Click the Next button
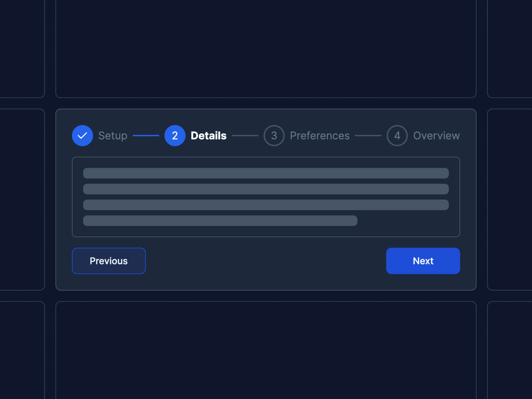 [423, 261]
